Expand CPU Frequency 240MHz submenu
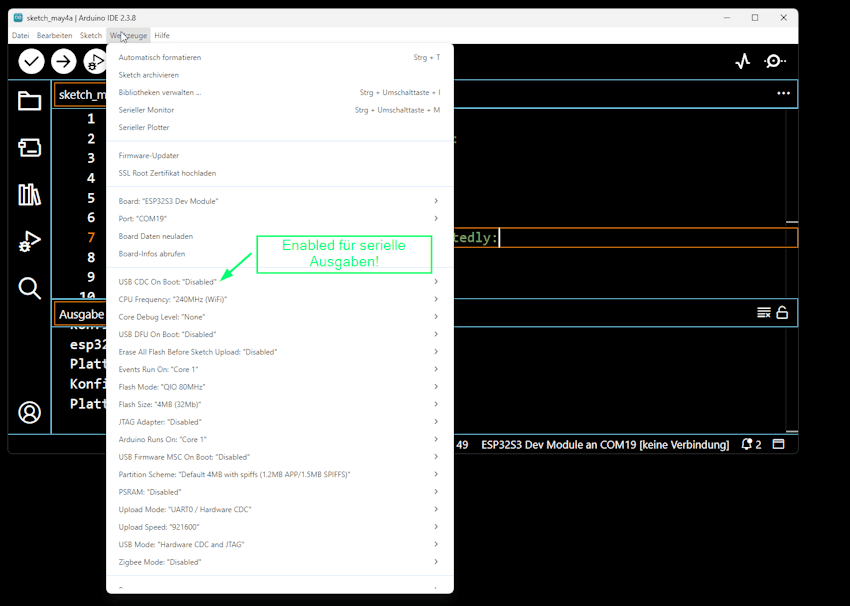Image resolution: width=850 pixels, height=606 pixels. (x=280, y=299)
